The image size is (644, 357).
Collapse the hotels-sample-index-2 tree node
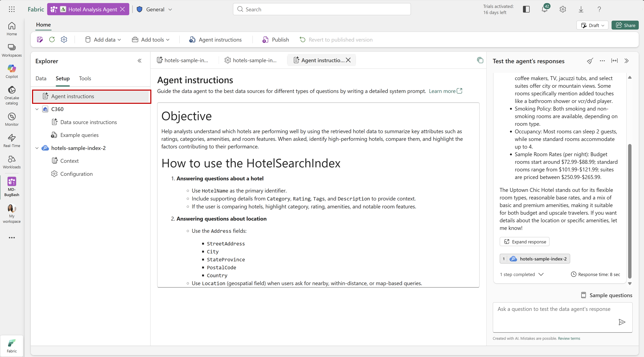pos(37,148)
